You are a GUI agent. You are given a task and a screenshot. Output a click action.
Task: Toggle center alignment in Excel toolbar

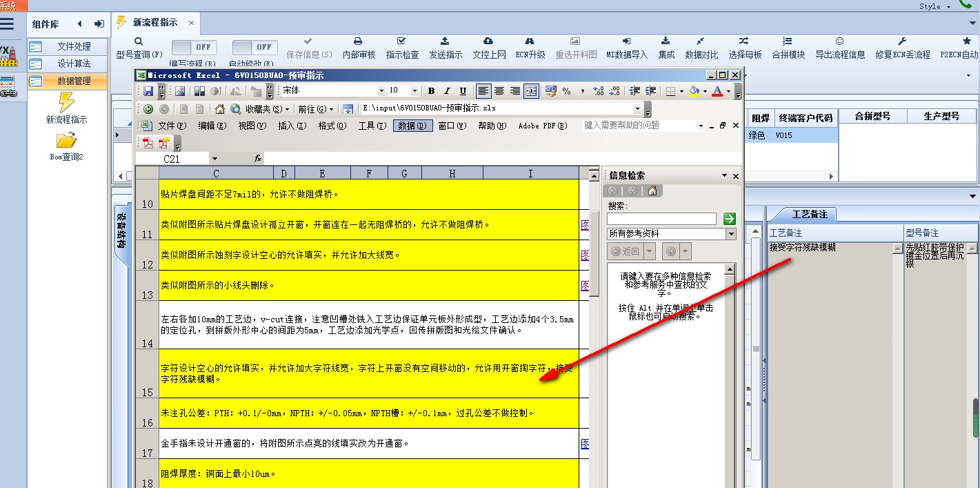(499, 90)
